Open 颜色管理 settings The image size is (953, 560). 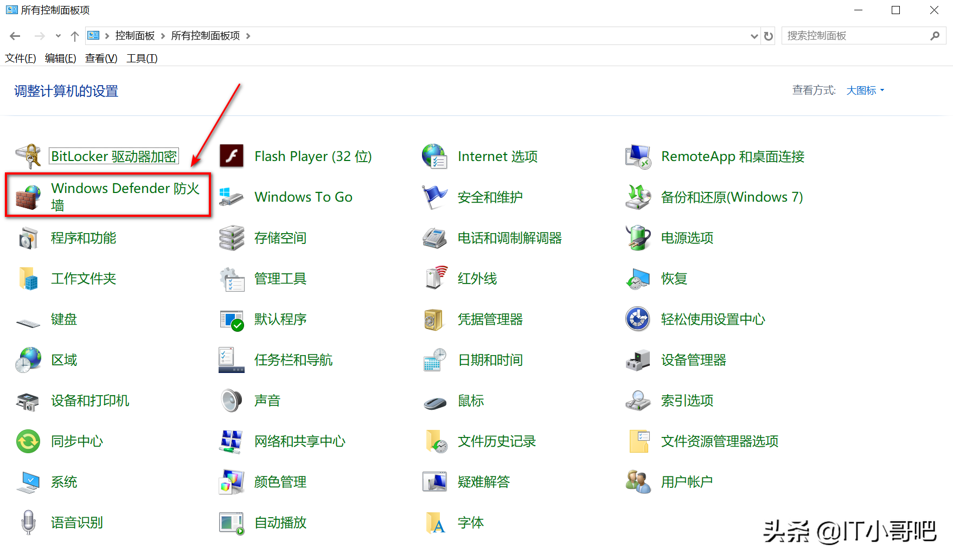point(280,481)
